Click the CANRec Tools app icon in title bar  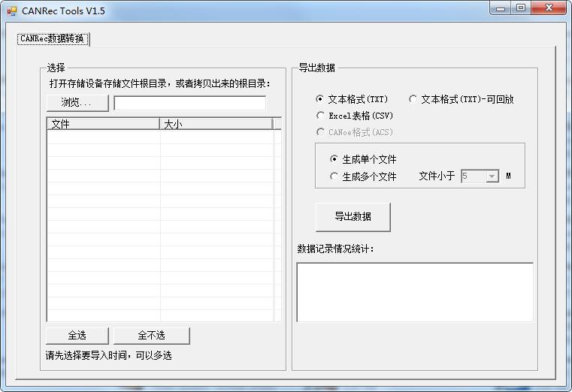[11, 11]
